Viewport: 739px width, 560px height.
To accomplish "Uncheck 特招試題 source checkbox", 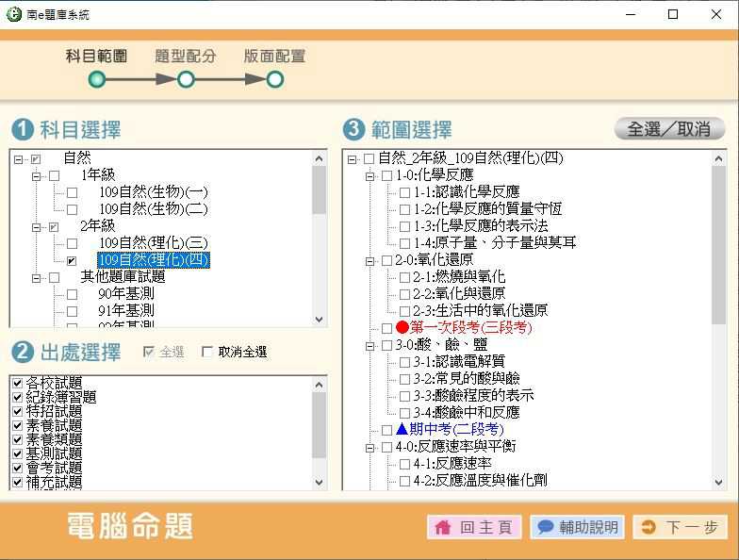I will pos(17,411).
